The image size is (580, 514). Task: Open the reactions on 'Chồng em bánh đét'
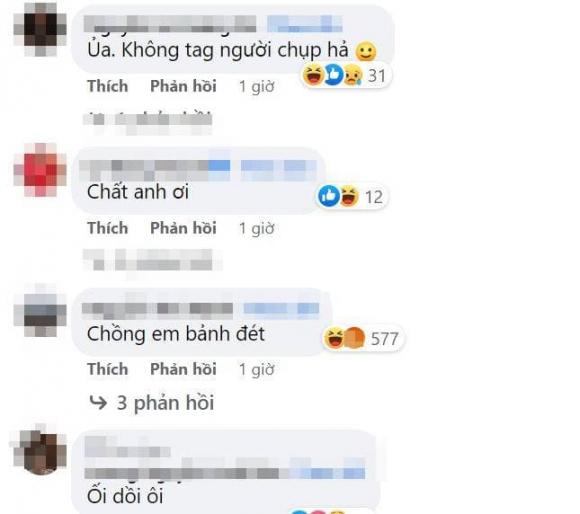362,338
